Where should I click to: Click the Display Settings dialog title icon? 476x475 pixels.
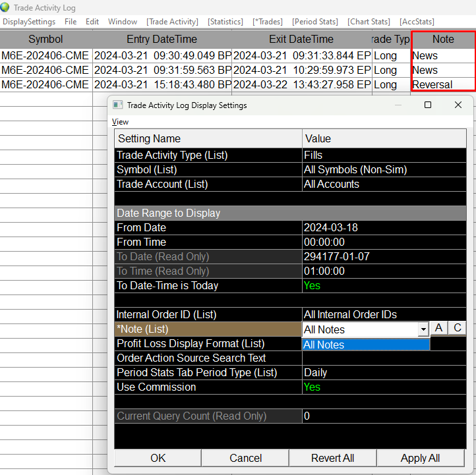point(117,105)
